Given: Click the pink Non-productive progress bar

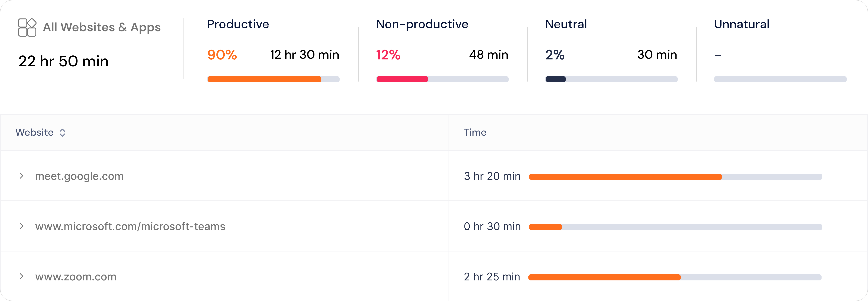Looking at the screenshot, I should (402, 80).
